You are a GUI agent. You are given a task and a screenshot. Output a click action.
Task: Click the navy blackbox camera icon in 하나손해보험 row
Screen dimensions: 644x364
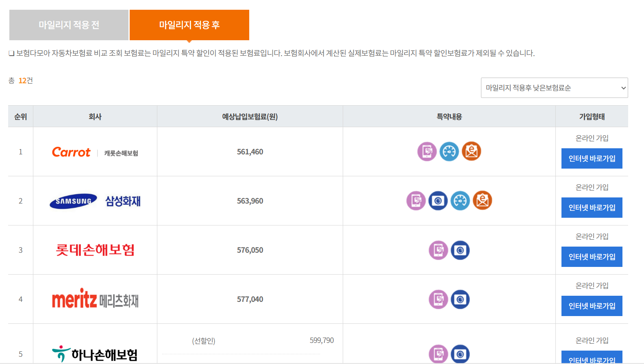pos(460,354)
